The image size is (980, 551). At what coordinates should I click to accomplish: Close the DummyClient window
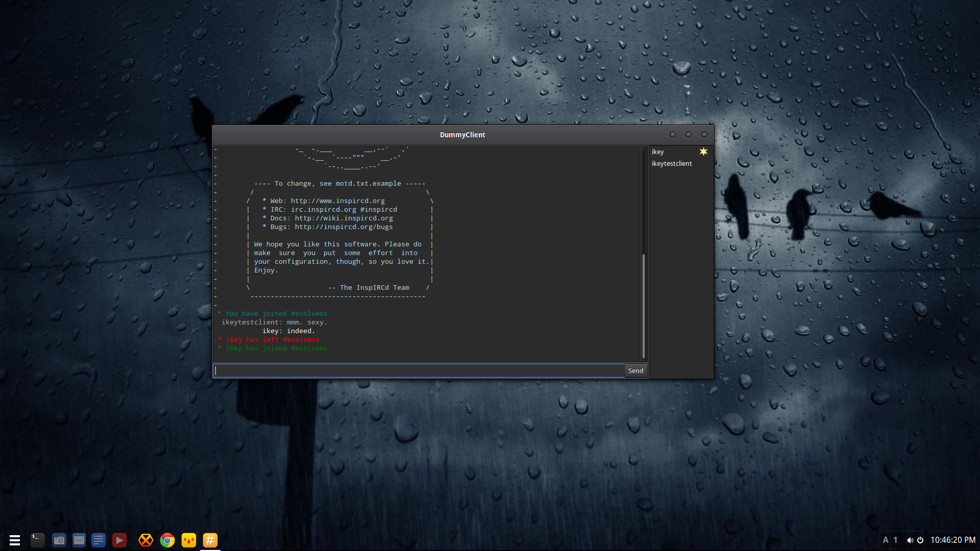[x=704, y=135]
